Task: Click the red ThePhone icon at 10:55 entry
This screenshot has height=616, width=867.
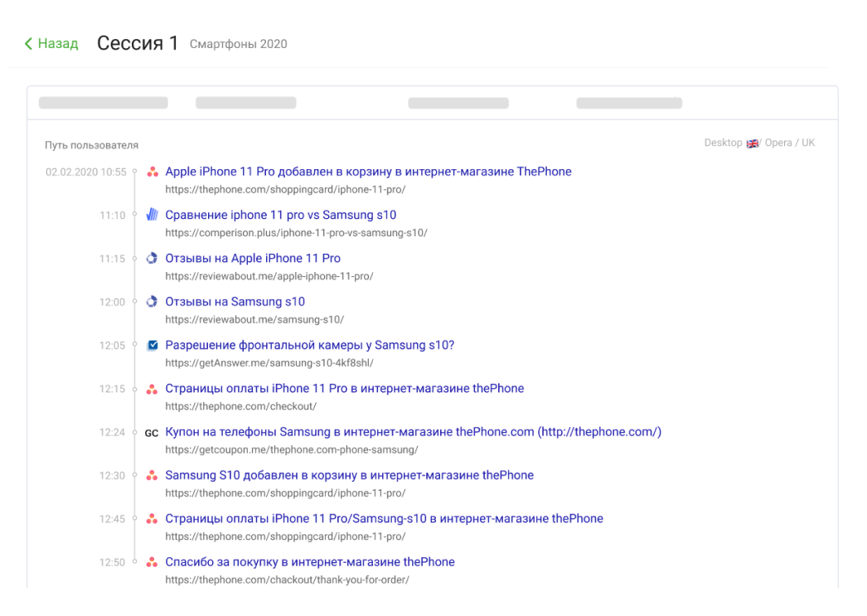Action: click(152, 172)
